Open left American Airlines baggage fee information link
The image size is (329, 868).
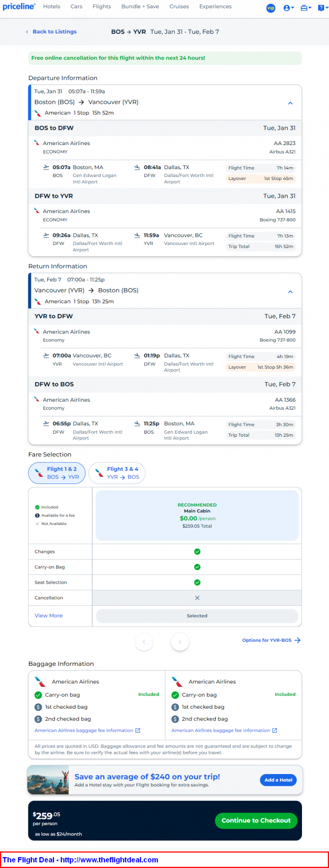87,730
